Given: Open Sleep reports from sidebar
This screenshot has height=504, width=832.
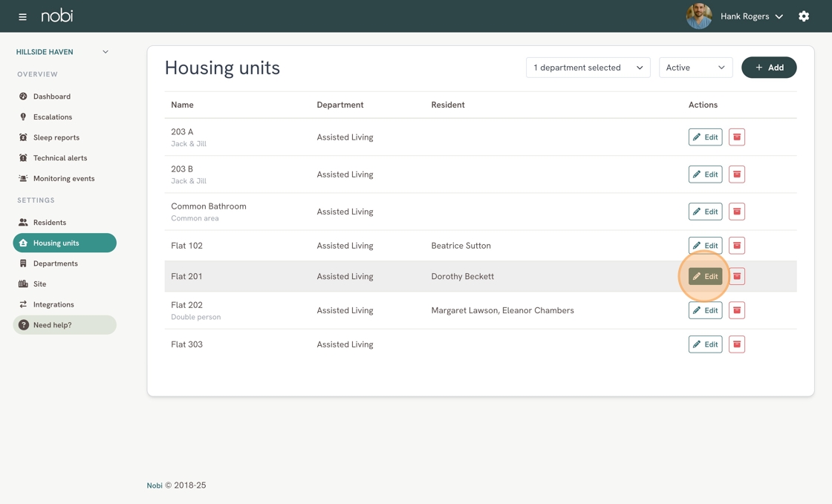Looking at the screenshot, I should pyautogui.click(x=56, y=137).
